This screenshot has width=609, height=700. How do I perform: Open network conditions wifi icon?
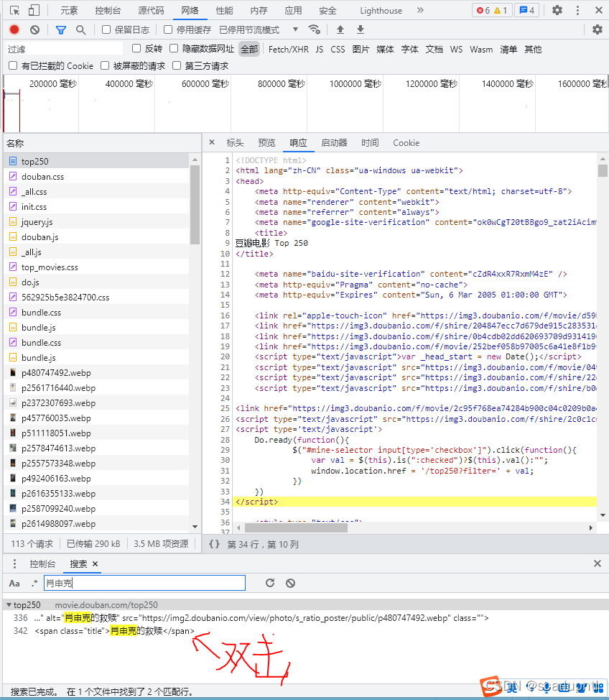(314, 30)
